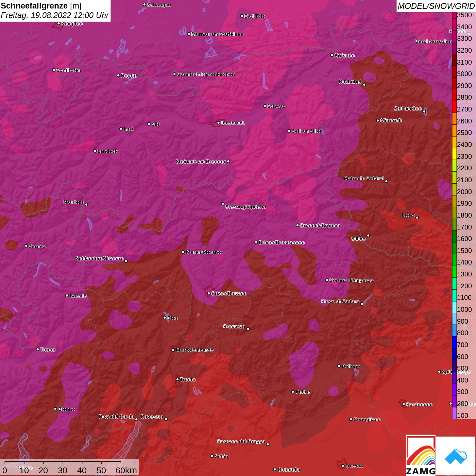The width and height of the screenshot is (476, 476).
Task: Select the 'Steinach am Brenner' label
Action: click(x=201, y=161)
